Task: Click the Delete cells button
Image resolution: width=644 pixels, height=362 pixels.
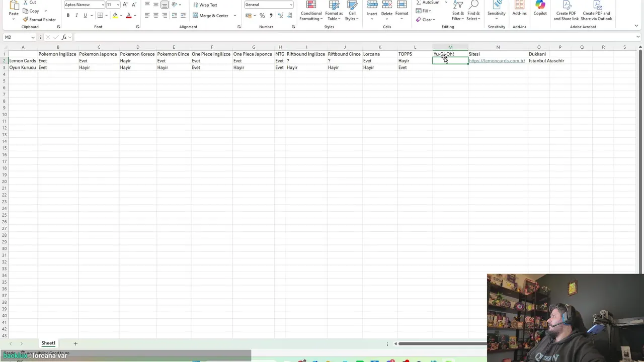Action: pyautogui.click(x=386, y=11)
